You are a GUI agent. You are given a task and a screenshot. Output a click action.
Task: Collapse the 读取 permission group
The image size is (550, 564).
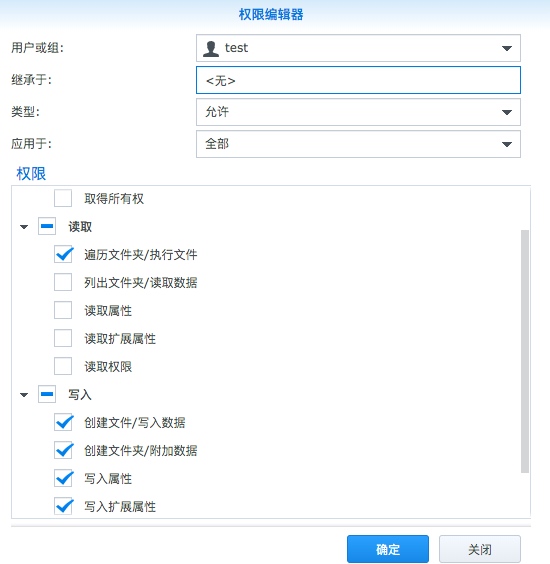tap(24, 227)
